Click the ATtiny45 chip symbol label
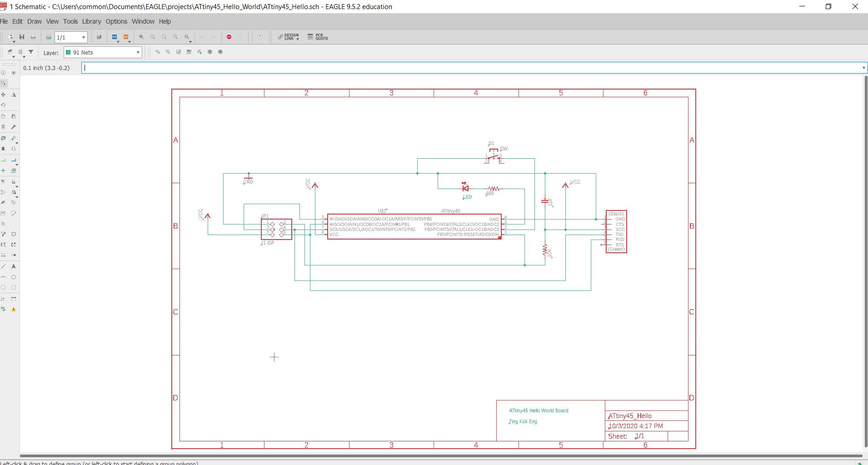 pos(451,211)
